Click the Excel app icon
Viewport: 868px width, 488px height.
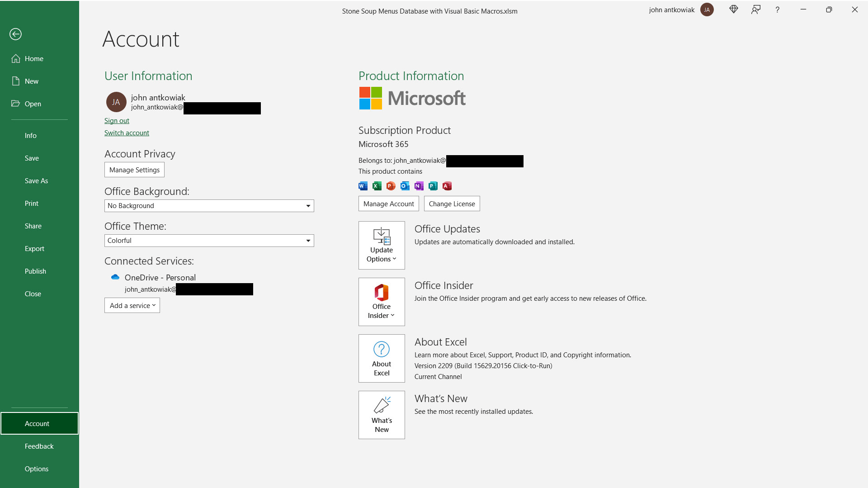377,186
